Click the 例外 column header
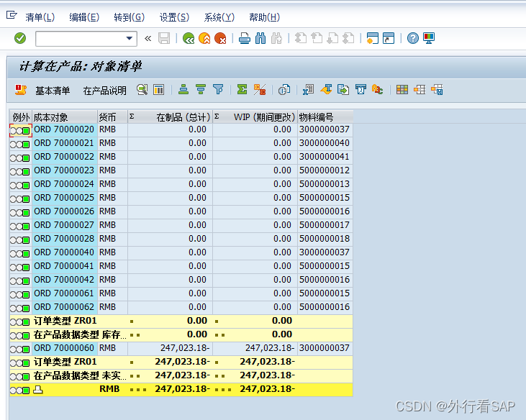Image resolution: width=526 pixels, height=420 pixels. (21, 117)
